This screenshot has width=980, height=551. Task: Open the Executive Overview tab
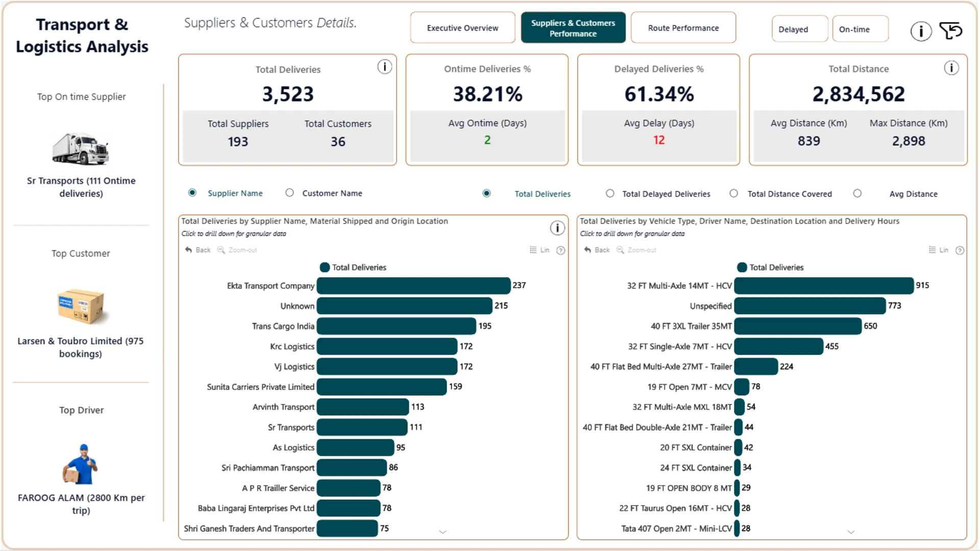coord(462,28)
